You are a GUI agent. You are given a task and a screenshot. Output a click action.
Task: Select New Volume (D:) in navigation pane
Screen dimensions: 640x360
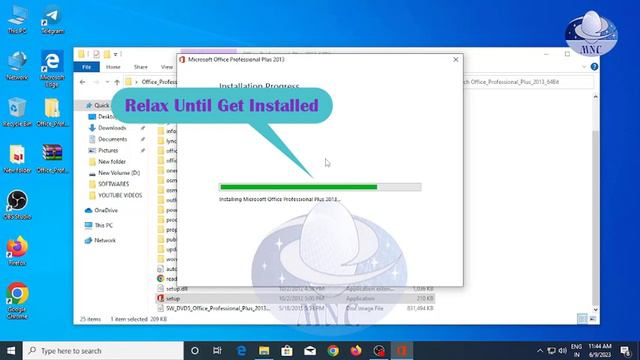pos(119,173)
